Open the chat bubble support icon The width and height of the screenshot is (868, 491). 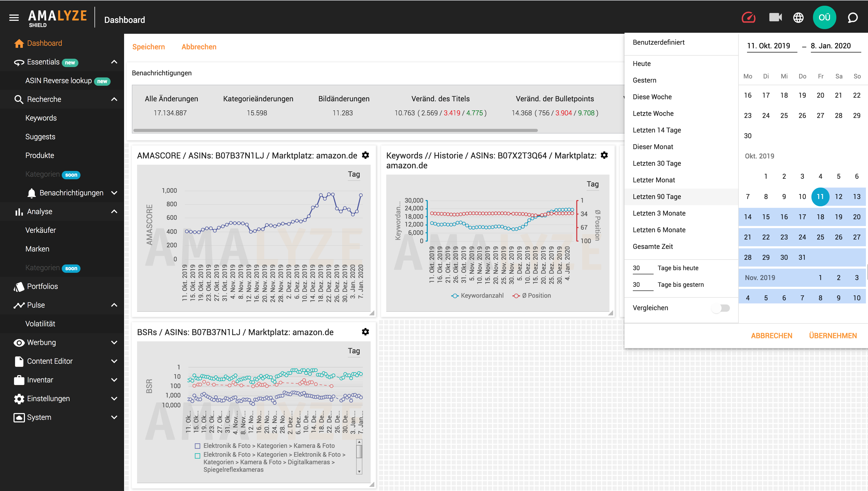(852, 18)
